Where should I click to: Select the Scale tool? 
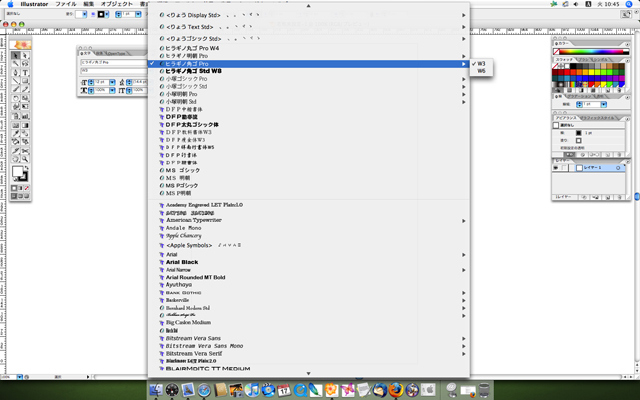pyautogui.click(x=25, y=98)
